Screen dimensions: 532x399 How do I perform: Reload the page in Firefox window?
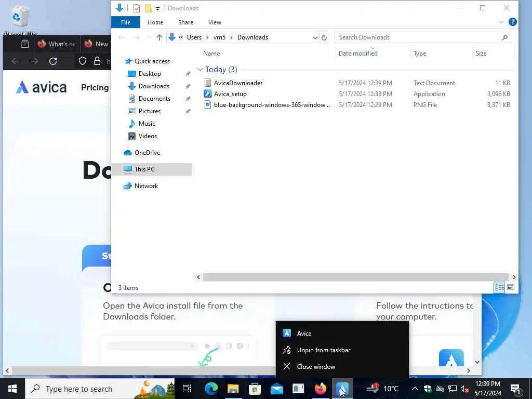[53, 61]
